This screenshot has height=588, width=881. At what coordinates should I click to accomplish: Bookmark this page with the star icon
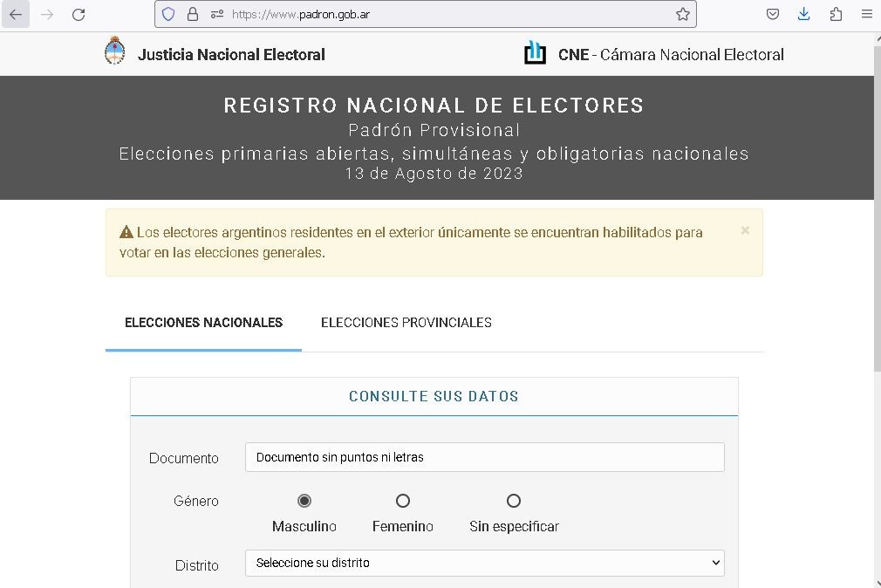[683, 14]
